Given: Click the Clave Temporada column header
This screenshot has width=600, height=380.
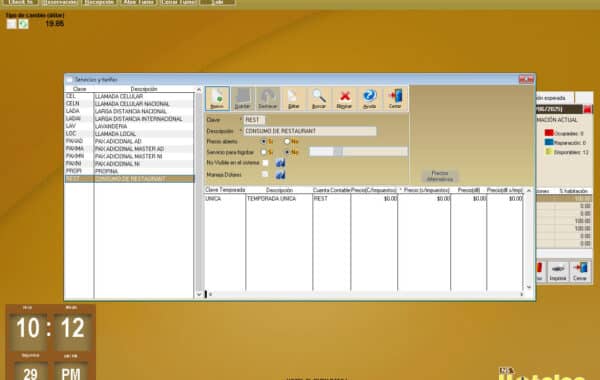Looking at the screenshot, I should click(225, 190).
